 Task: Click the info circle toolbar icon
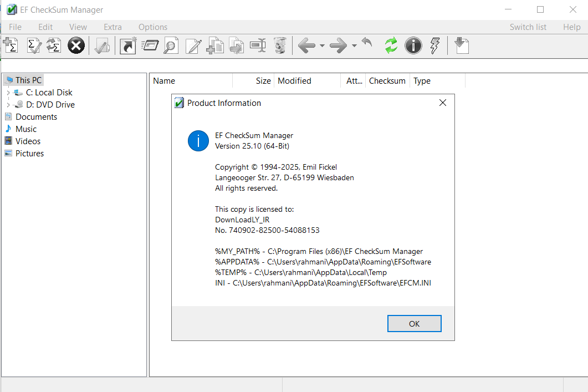pyautogui.click(x=413, y=45)
